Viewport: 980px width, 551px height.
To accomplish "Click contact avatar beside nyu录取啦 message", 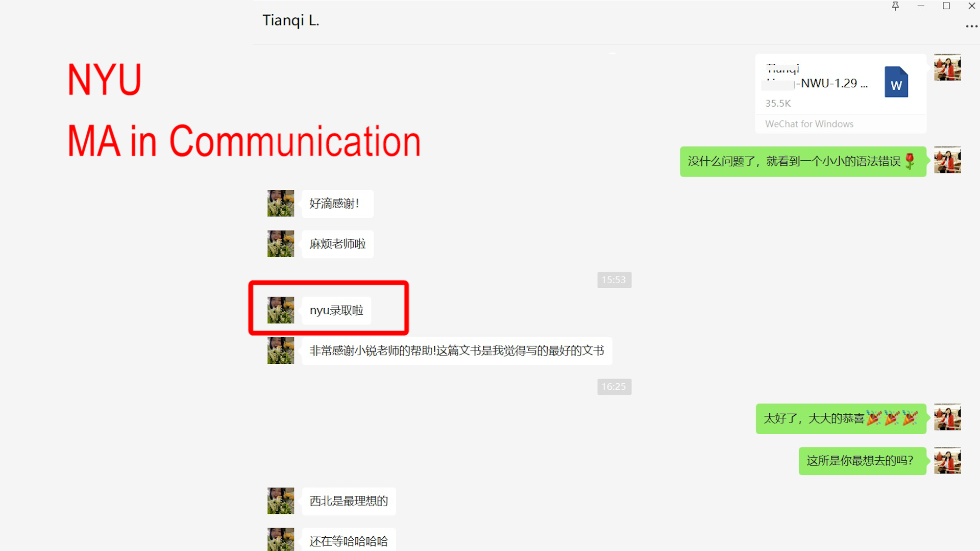I will coord(281,310).
